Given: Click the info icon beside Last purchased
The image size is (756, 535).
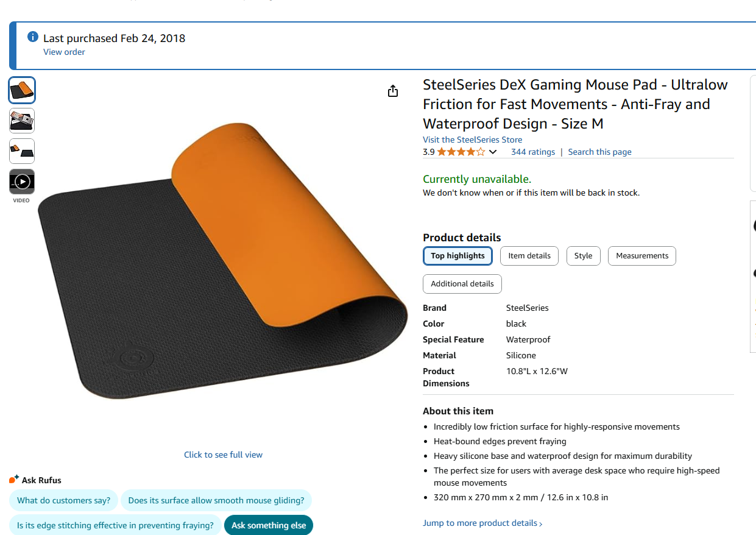Looking at the screenshot, I should 33,37.
